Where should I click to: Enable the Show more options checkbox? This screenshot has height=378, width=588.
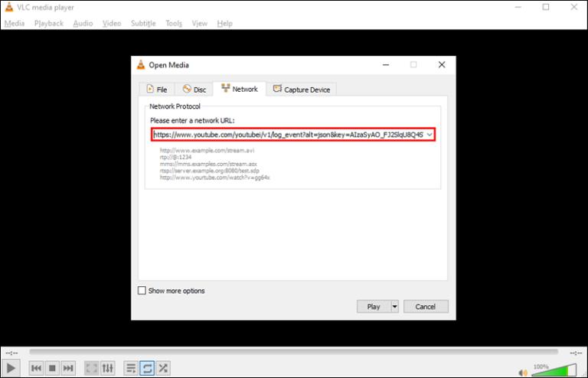point(142,291)
